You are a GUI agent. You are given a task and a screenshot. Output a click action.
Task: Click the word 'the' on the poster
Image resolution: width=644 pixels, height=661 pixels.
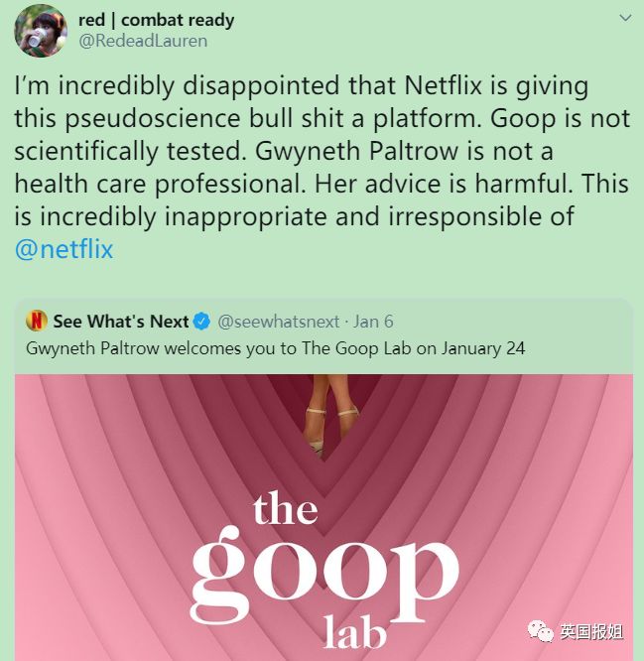point(286,508)
